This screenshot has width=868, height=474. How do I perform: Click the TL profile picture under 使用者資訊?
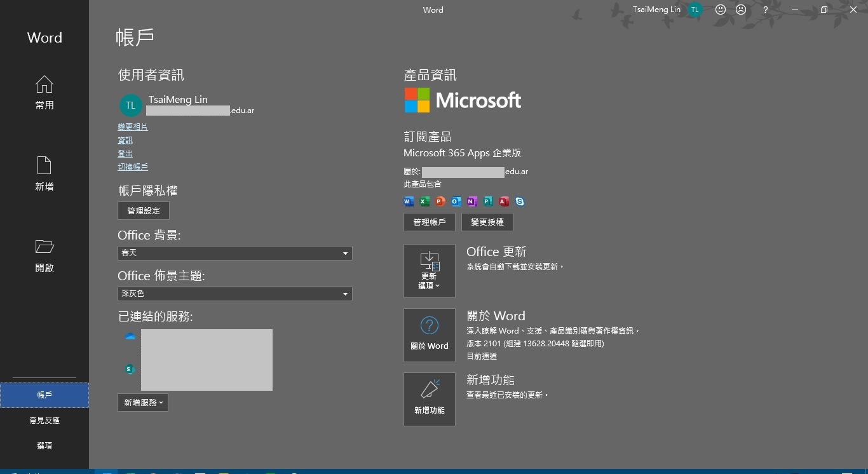[130, 105]
